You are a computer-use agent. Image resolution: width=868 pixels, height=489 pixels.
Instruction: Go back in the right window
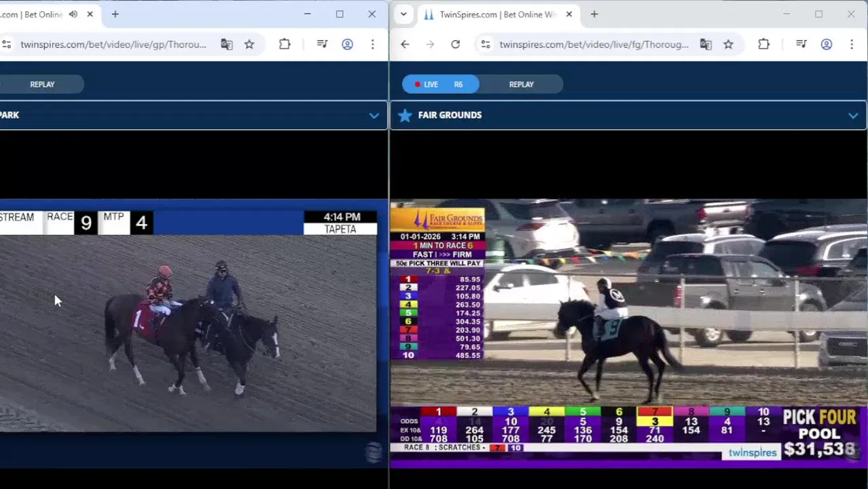(405, 44)
